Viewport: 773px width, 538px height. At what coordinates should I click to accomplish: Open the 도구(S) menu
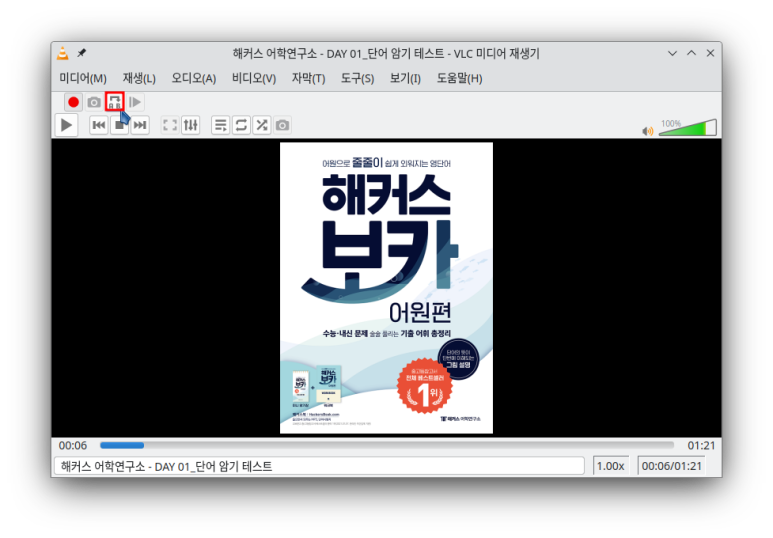click(x=357, y=78)
